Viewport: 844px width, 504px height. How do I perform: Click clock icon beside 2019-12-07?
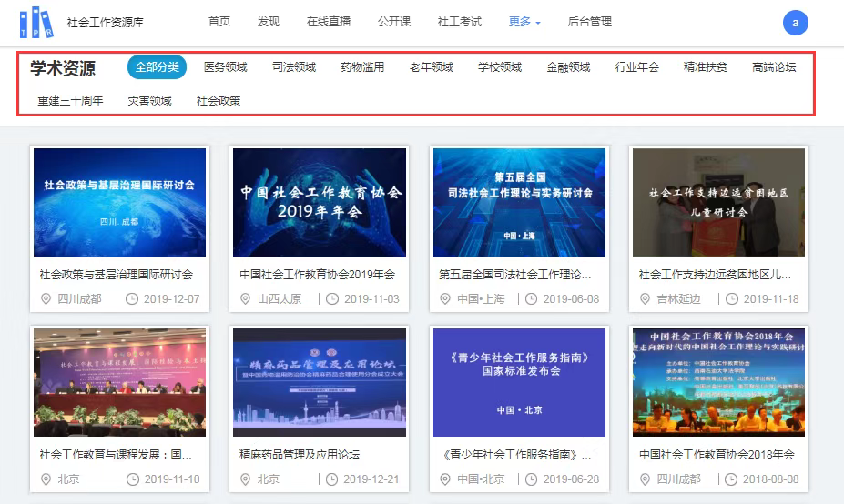point(132,299)
